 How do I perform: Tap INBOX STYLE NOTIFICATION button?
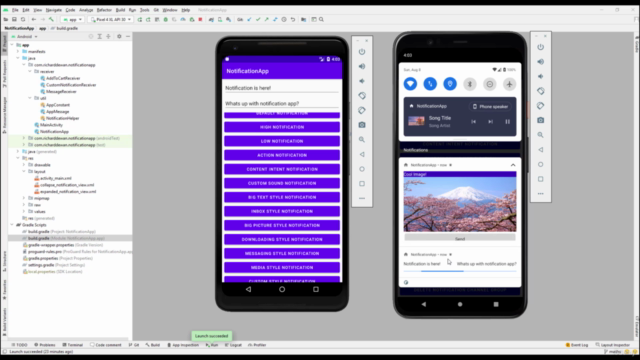(x=282, y=211)
